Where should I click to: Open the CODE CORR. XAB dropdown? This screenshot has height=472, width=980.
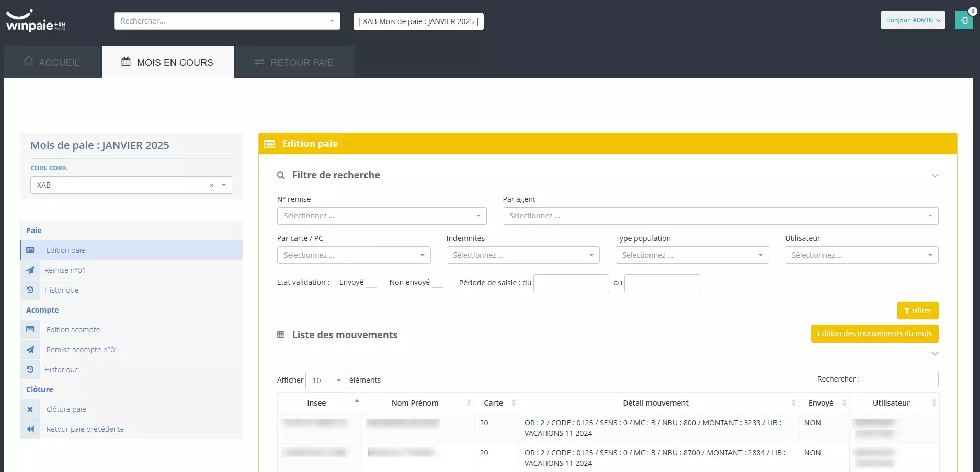coord(131,185)
